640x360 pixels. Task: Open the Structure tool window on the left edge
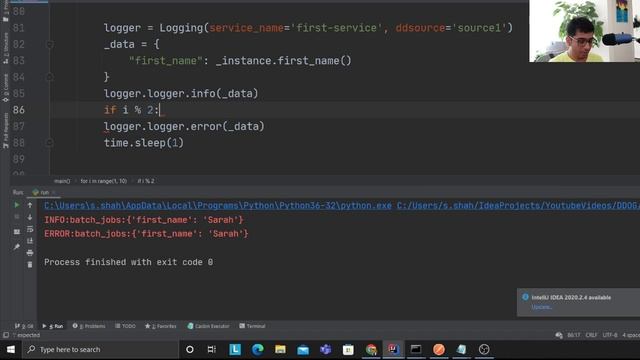pyautogui.click(x=6, y=48)
